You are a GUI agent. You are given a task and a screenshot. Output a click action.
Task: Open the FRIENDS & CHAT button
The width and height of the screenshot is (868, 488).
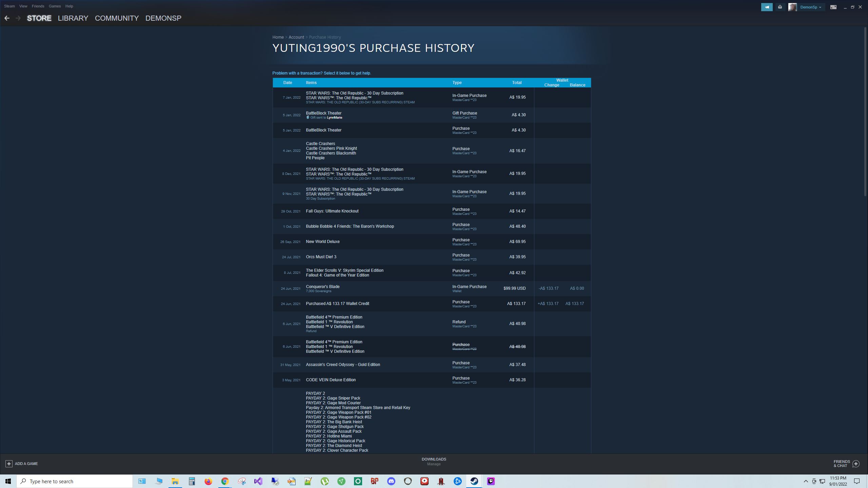point(846,464)
